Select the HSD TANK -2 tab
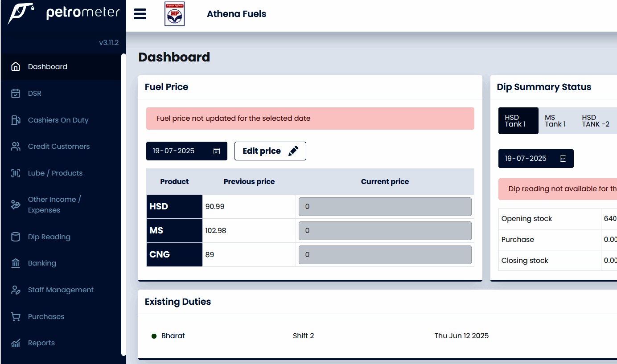 (x=595, y=121)
